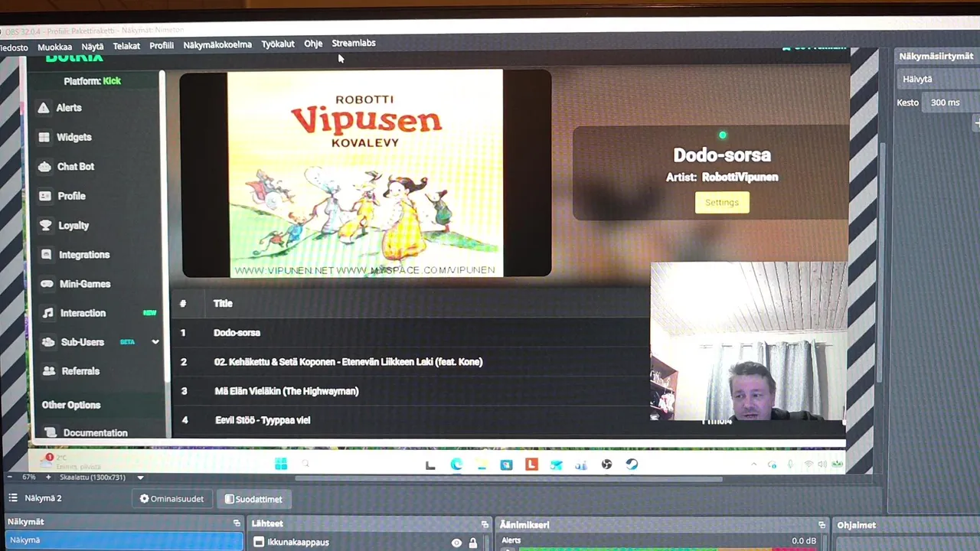980x551 pixels.
Task: Click the Interaction music note icon
Action: [48, 313]
